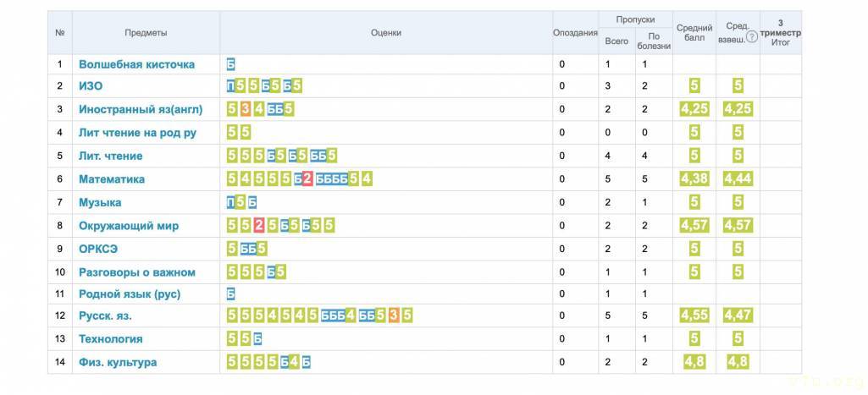Select the orange grade 3 in Русск. яз. row

coord(394,315)
